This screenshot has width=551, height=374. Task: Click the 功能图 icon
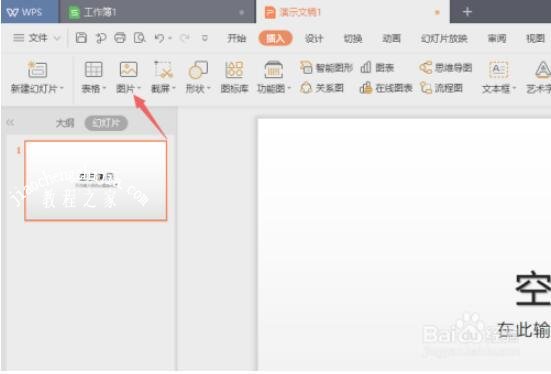(x=273, y=70)
